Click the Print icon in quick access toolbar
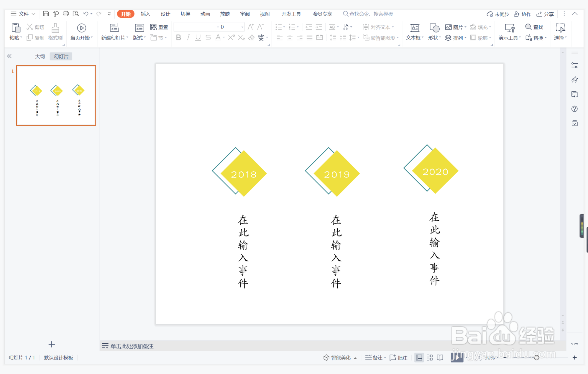The height and width of the screenshot is (374, 588). [x=66, y=14]
